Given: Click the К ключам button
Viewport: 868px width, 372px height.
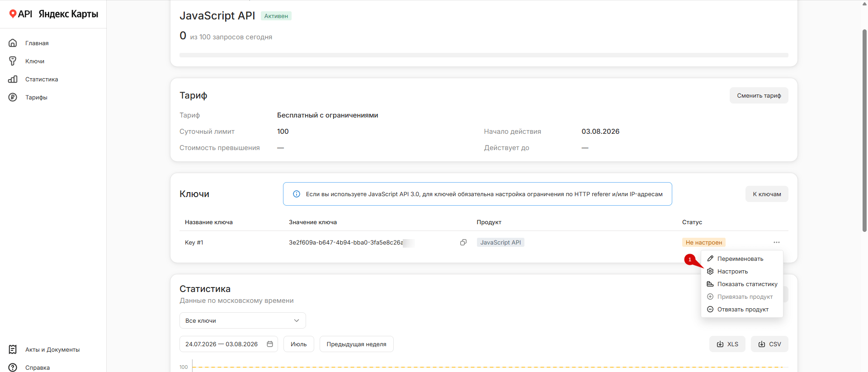Looking at the screenshot, I should coord(767,194).
